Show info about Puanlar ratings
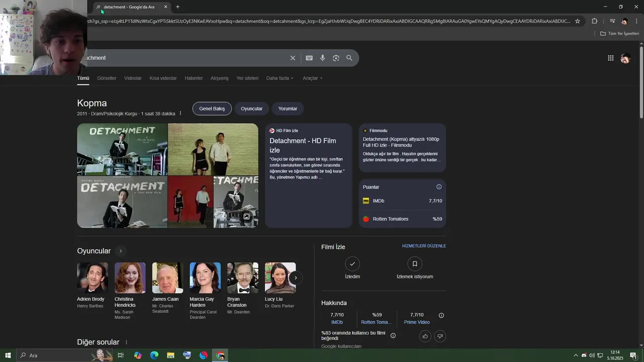 [439, 187]
